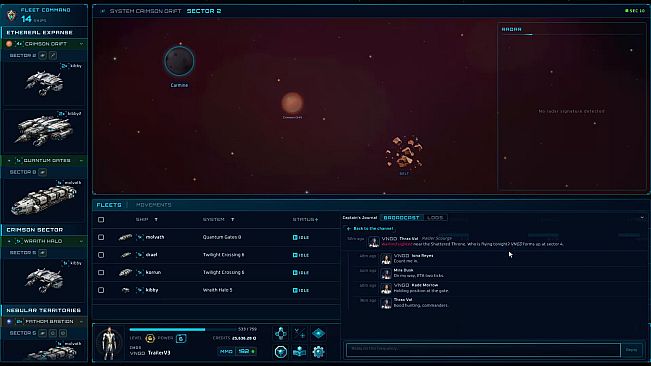Check the molvath row checkbox

point(101,237)
